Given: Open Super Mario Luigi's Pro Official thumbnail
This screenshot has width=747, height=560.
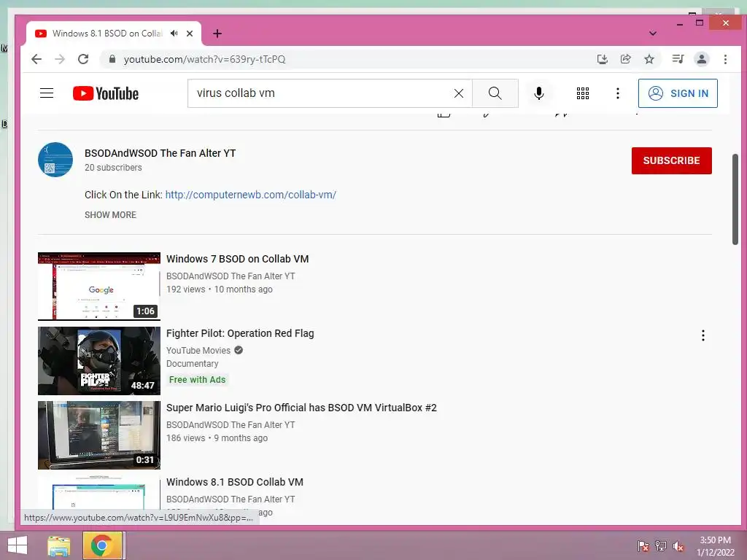Looking at the screenshot, I should click(x=99, y=435).
